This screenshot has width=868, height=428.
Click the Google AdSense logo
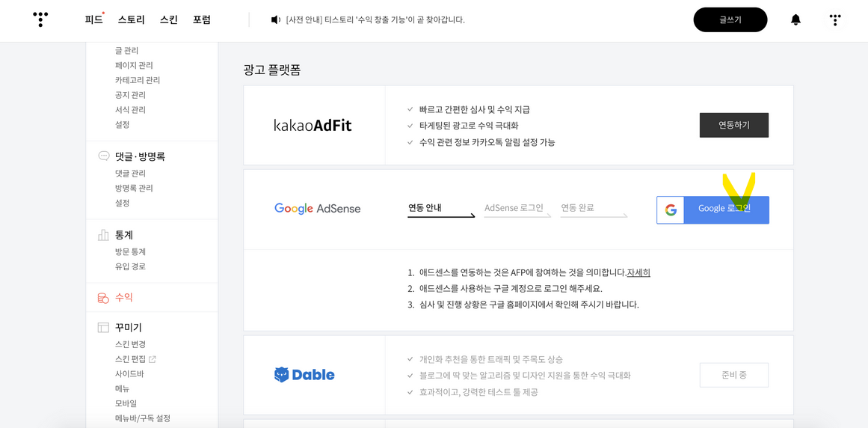click(x=317, y=209)
